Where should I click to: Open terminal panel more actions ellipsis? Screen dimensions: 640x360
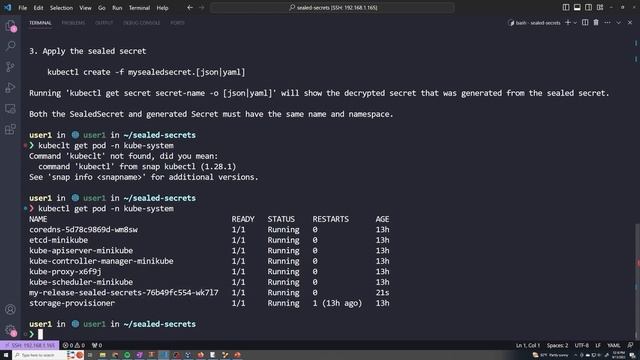pos(607,22)
